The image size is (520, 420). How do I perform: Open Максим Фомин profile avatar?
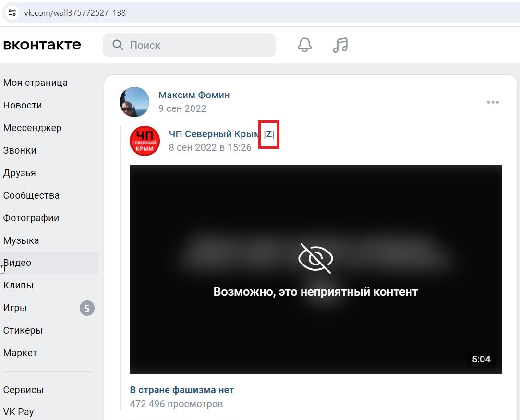point(134,102)
